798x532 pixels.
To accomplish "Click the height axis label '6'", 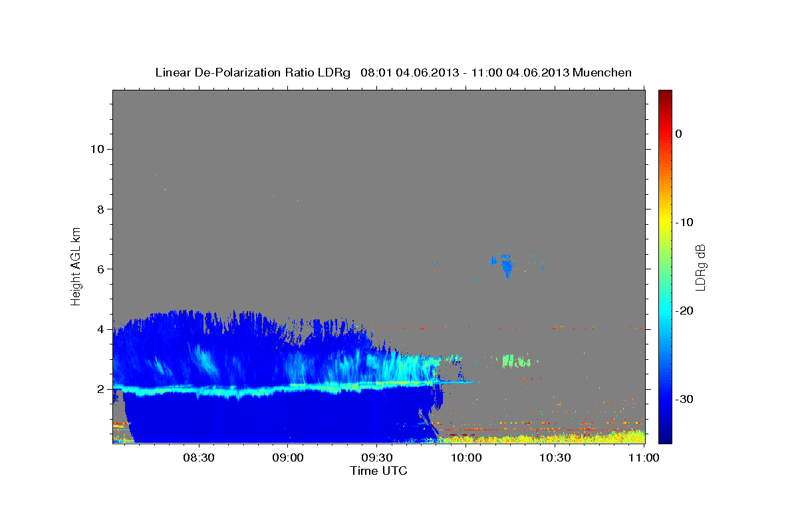I will 100,269.
